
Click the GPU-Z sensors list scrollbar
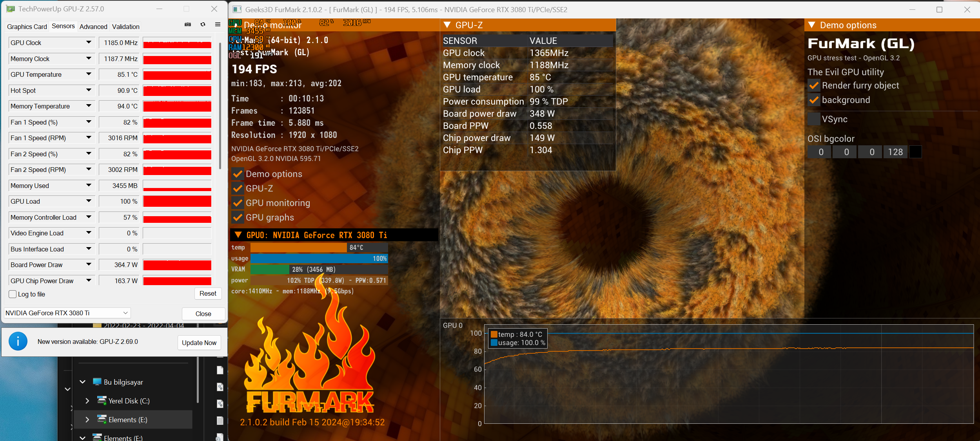click(220, 106)
